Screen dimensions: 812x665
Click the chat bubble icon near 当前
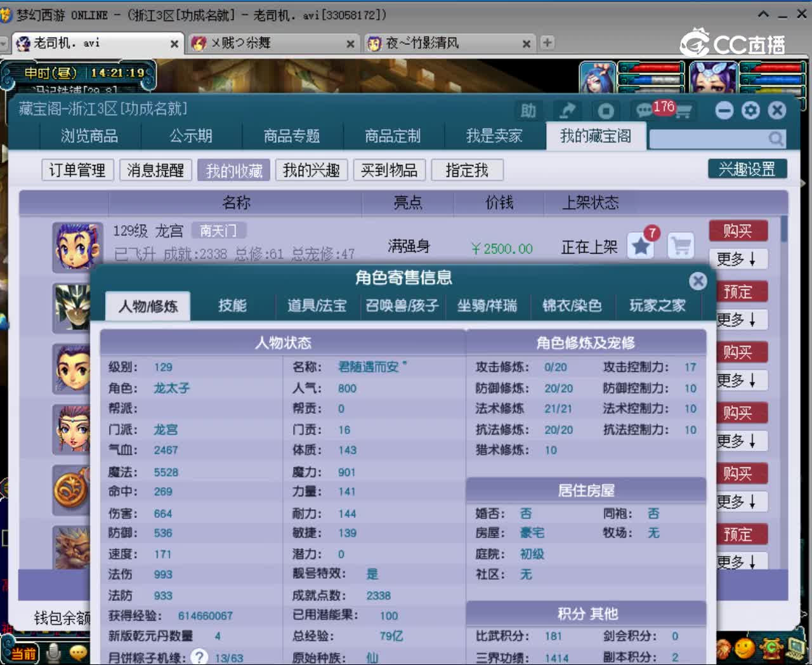[78, 652]
